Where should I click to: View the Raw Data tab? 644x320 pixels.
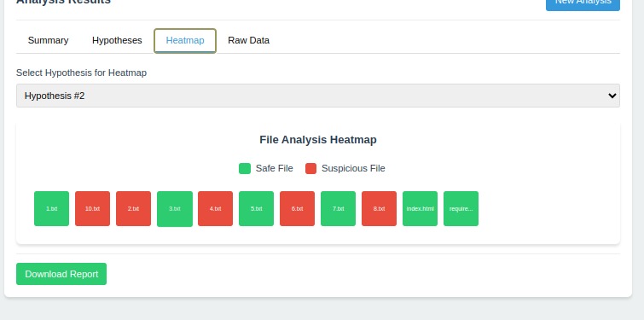click(x=248, y=40)
